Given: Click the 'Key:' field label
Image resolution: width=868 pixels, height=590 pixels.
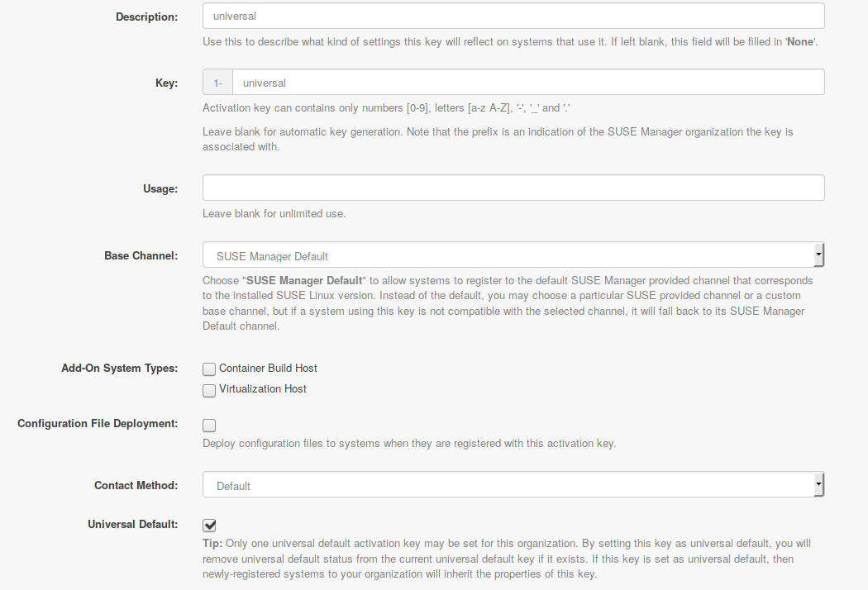Looking at the screenshot, I should click(166, 83).
